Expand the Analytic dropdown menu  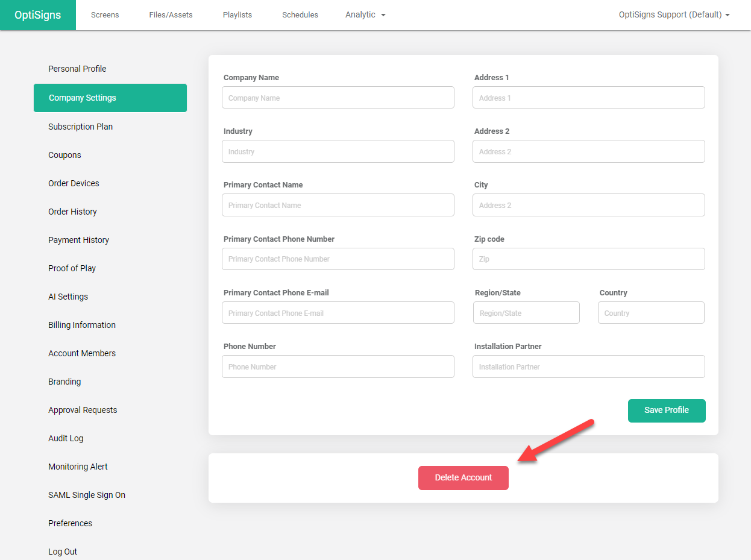click(x=365, y=14)
